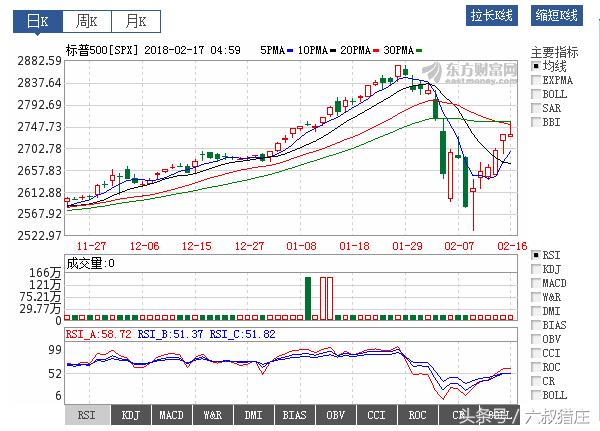Open the CCI tab in bottom bar

376,414
